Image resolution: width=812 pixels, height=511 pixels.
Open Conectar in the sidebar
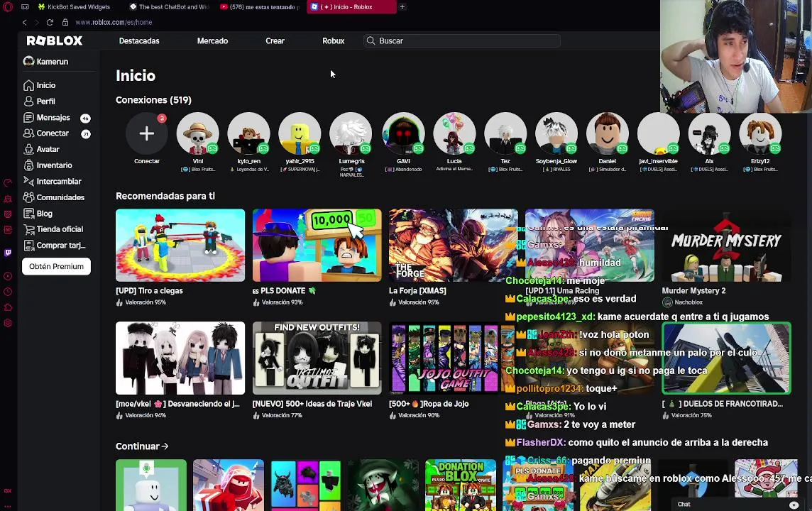coord(46,133)
